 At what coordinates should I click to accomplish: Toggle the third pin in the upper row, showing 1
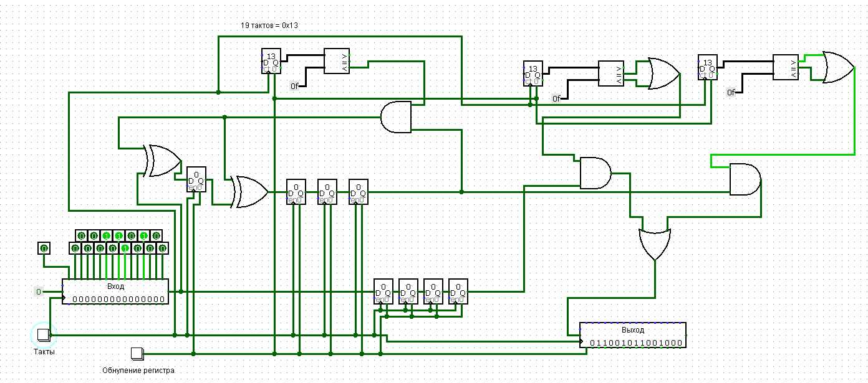point(106,235)
